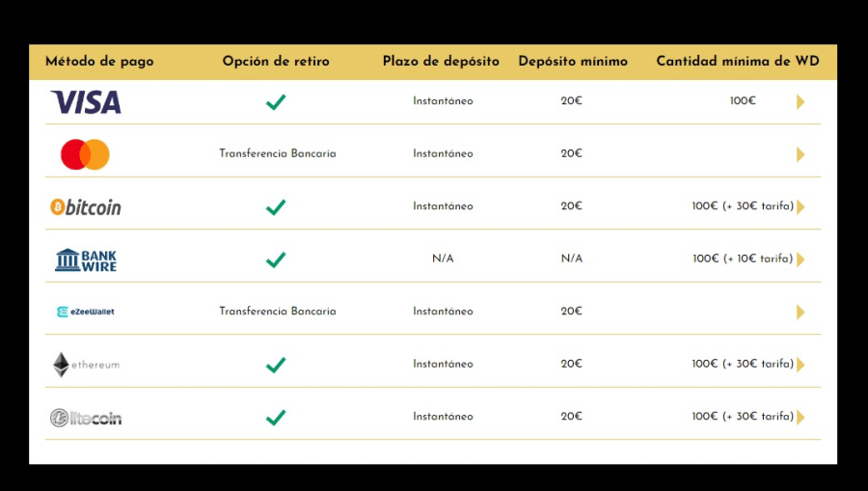Click the Bank Wire withdrawal checkmark
The image size is (868, 491).
point(276,259)
